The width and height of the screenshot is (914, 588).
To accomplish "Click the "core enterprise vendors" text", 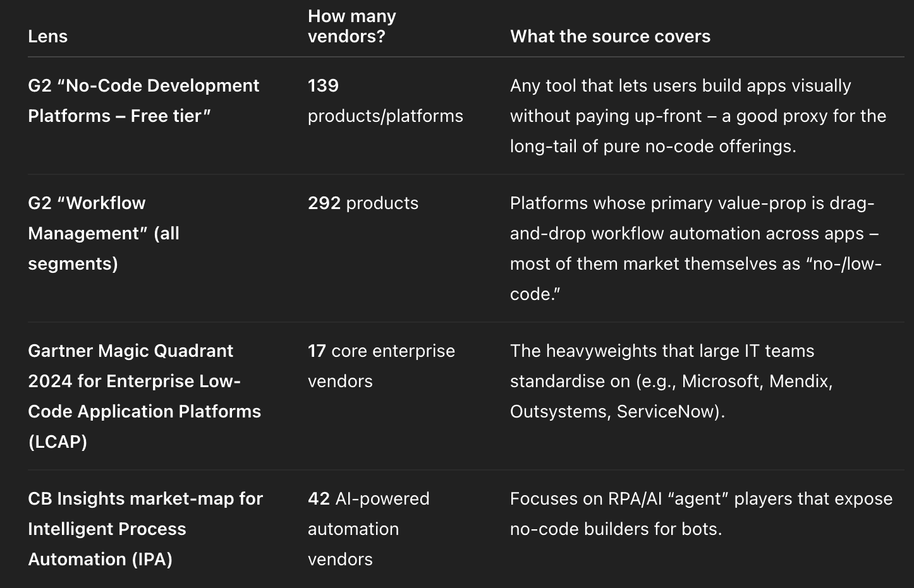I will coord(381,366).
